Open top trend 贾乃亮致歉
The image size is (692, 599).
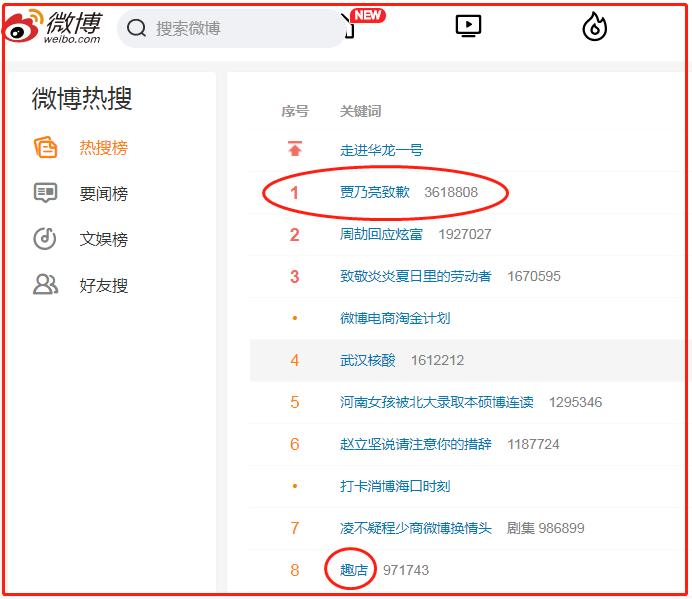pyautogui.click(x=375, y=192)
